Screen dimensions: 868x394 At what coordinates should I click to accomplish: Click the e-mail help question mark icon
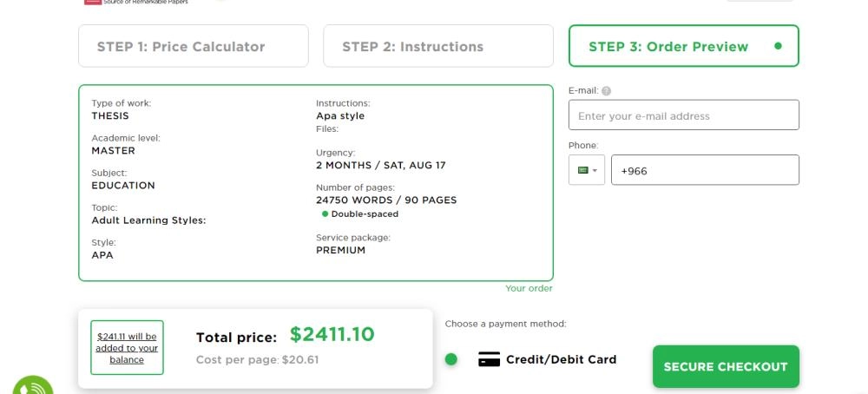606,91
